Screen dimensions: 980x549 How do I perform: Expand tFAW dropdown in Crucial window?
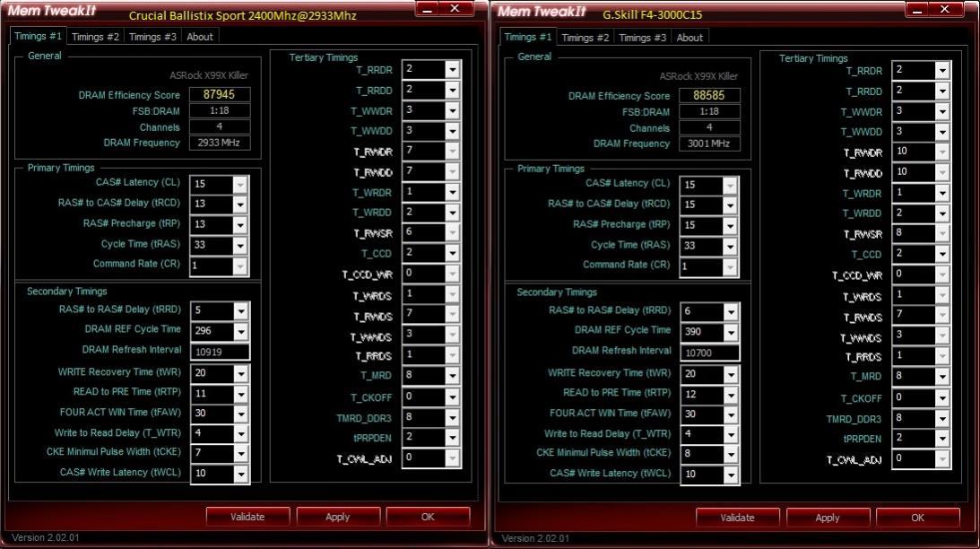click(x=240, y=414)
